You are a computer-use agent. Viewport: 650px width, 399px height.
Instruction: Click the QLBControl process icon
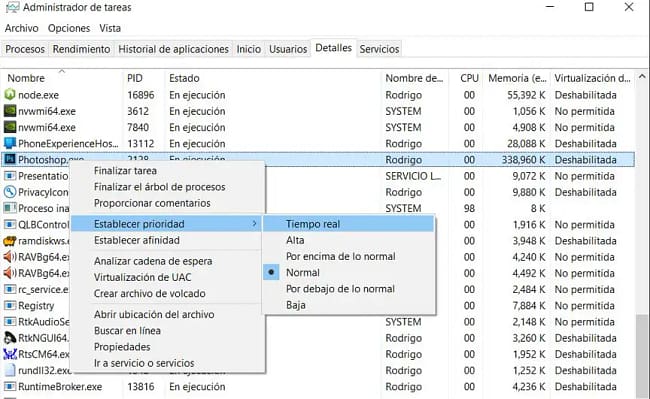coord(10,225)
